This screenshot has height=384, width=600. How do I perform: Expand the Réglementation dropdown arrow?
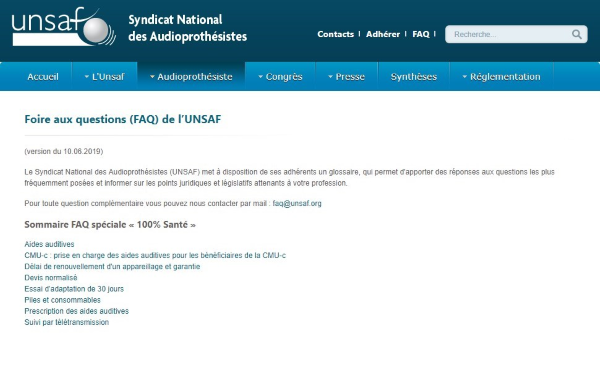click(465, 77)
